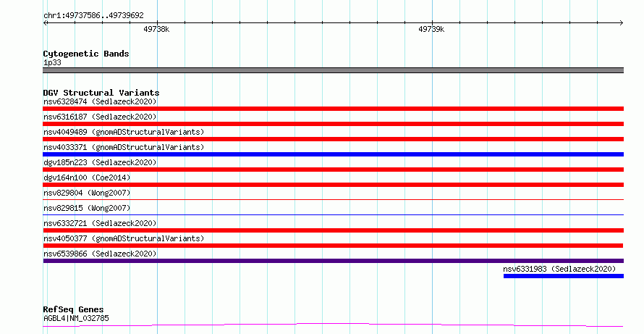644x334 pixels.
Task: Select the red bar for nsv4050377
Action: pos(333,246)
